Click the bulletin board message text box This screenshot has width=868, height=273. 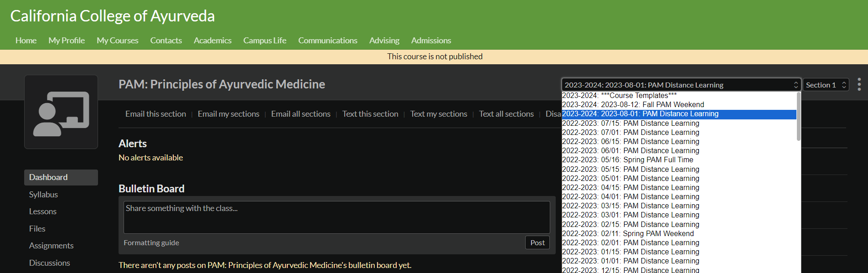(337, 217)
